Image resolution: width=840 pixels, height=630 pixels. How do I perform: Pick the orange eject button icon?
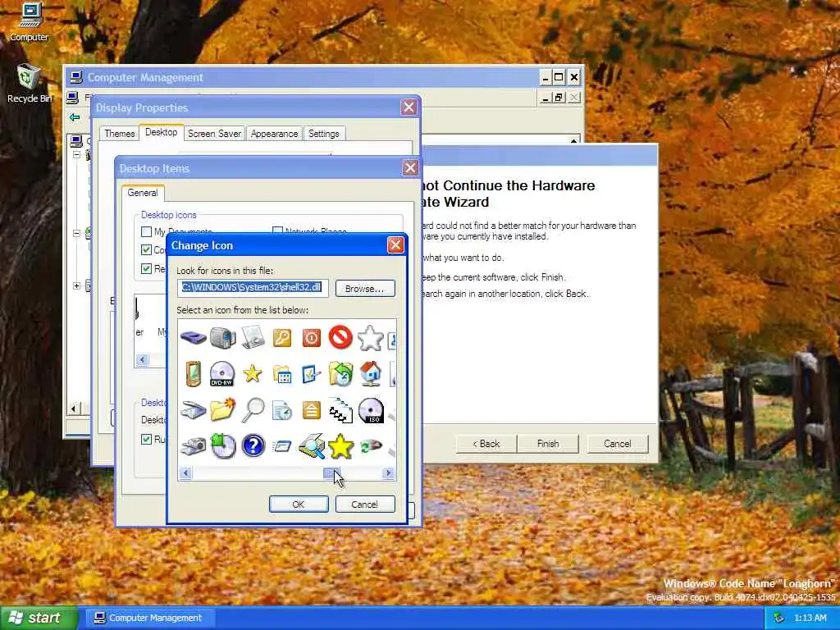(x=311, y=410)
